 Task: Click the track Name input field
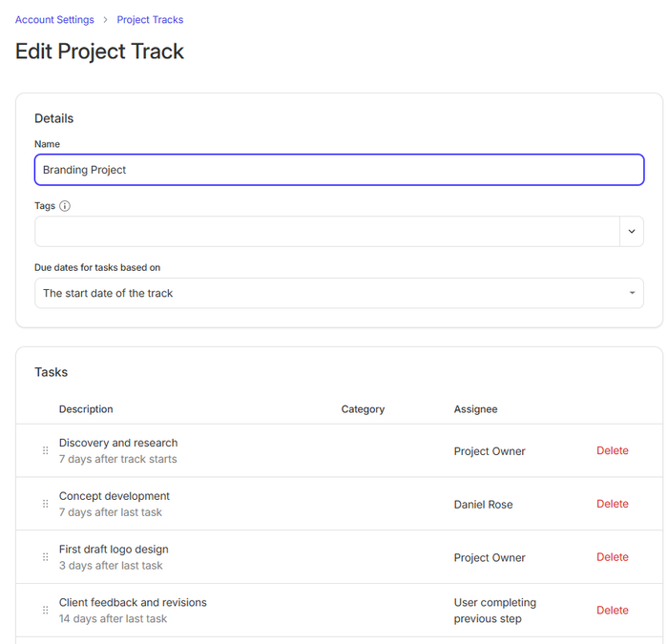coord(339,170)
